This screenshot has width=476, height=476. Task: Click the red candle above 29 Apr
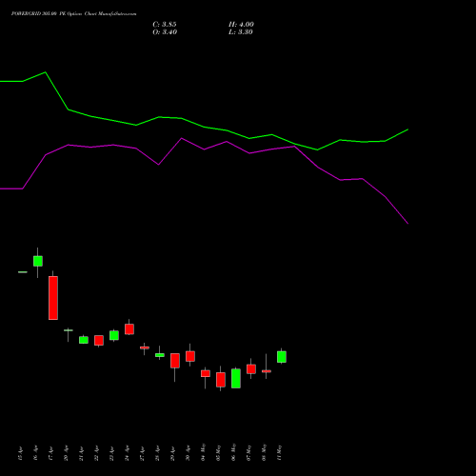coord(175,361)
